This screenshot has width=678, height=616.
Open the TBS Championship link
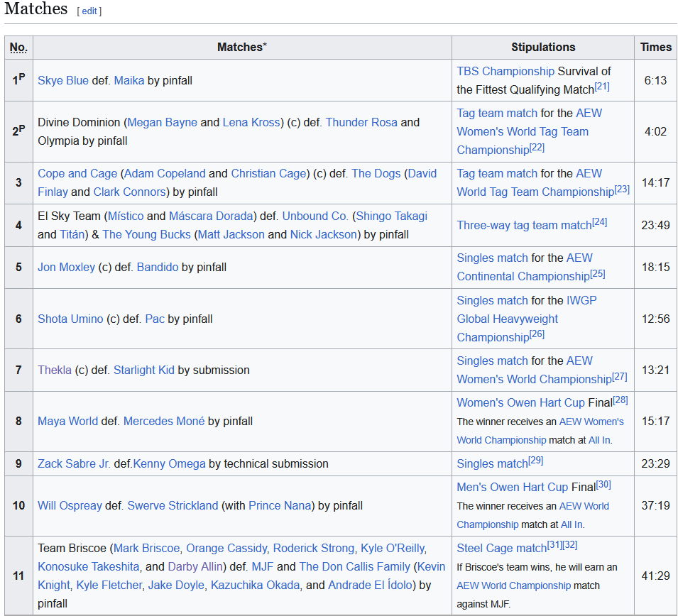pyautogui.click(x=505, y=71)
